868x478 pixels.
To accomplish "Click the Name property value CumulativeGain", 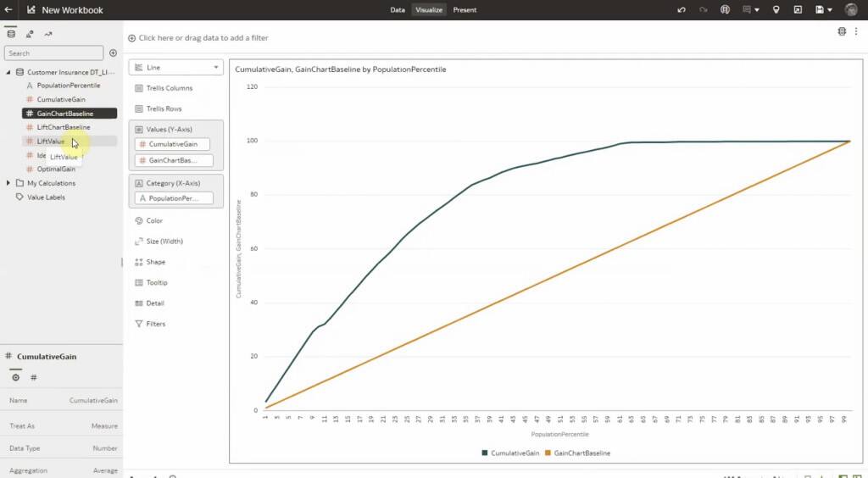I will (x=93, y=401).
